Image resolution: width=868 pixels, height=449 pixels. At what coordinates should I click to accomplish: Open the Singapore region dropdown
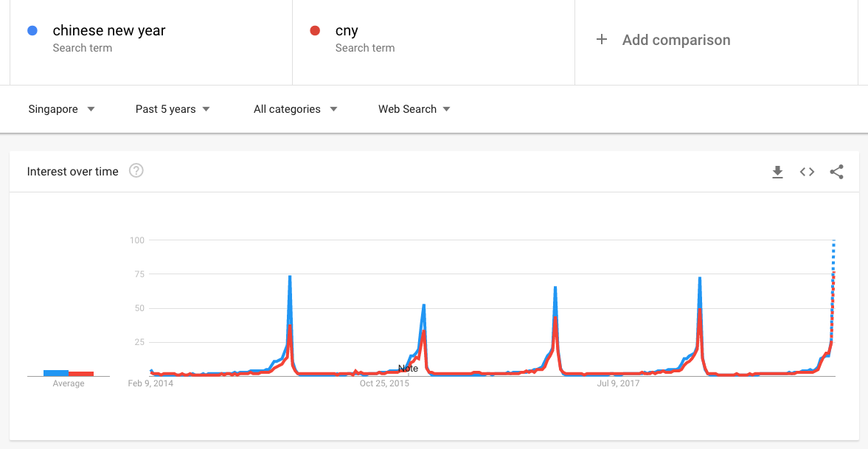[62, 109]
